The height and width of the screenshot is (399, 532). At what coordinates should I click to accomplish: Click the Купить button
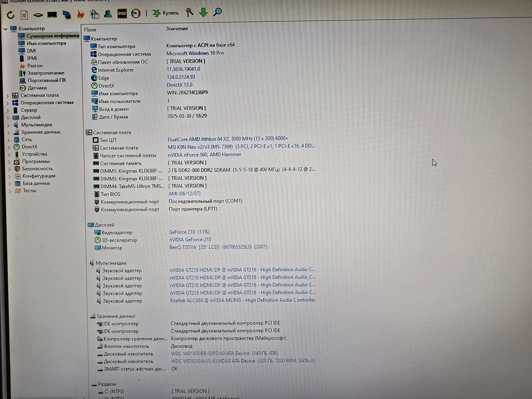point(165,13)
